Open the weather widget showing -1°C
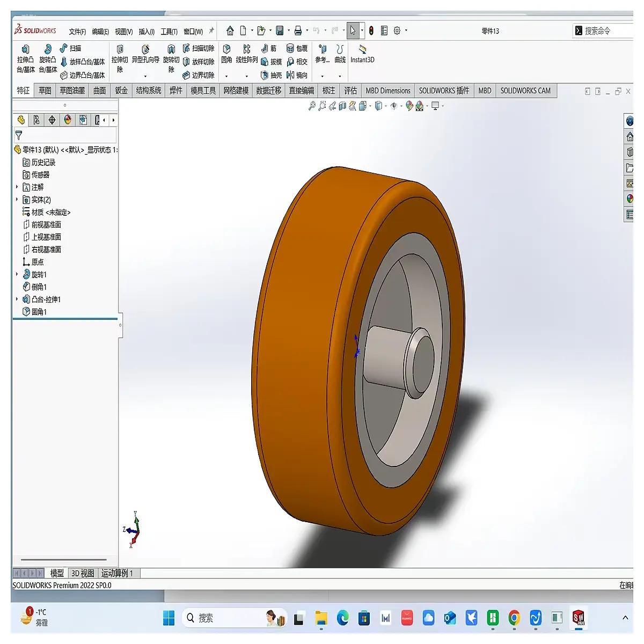 tap(34, 617)
